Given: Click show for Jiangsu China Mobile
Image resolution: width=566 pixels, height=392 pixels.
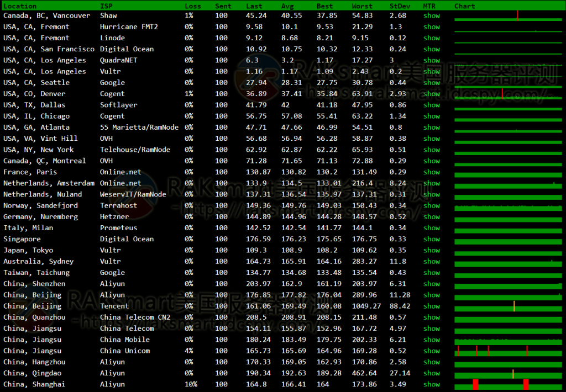Looking at the screenshot, I should point(431,340).
